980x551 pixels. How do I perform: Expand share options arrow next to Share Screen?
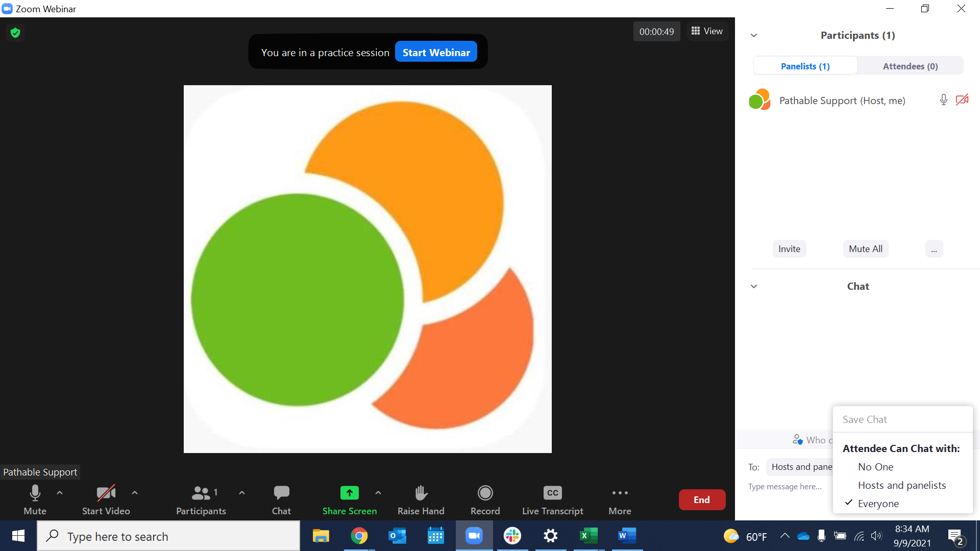point(378,493)
